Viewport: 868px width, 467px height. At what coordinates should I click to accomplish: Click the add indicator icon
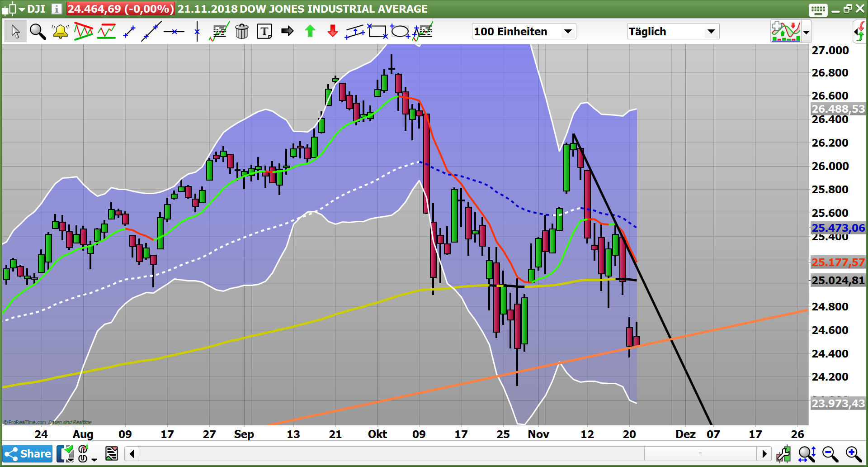coord(786,32)
